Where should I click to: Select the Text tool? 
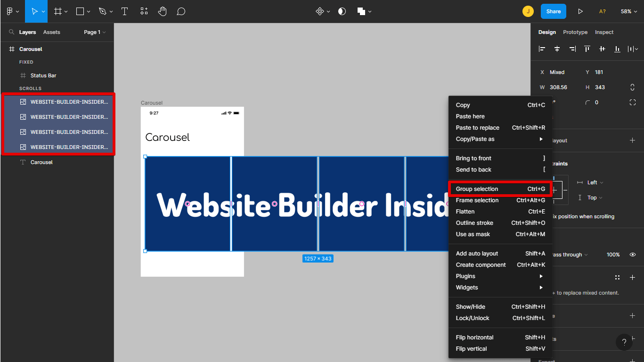124,11
